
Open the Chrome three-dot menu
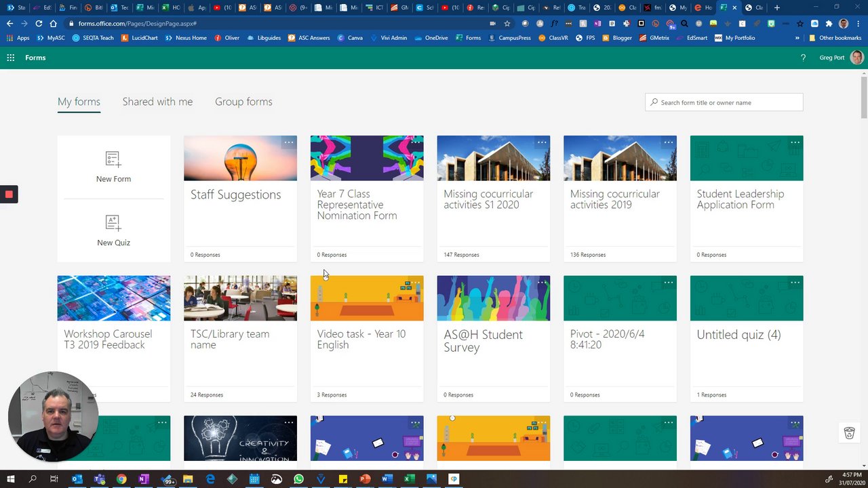point(859,24)
